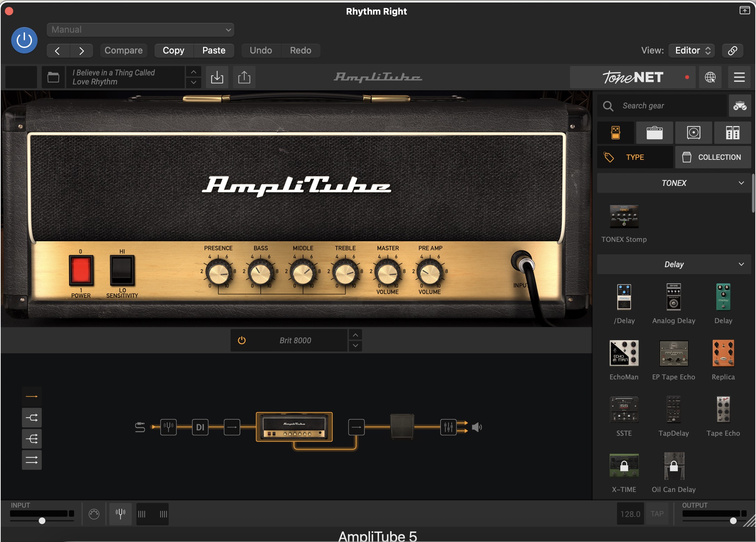
Task: Go to previous preset with left arrow
Action: point(58,51)
